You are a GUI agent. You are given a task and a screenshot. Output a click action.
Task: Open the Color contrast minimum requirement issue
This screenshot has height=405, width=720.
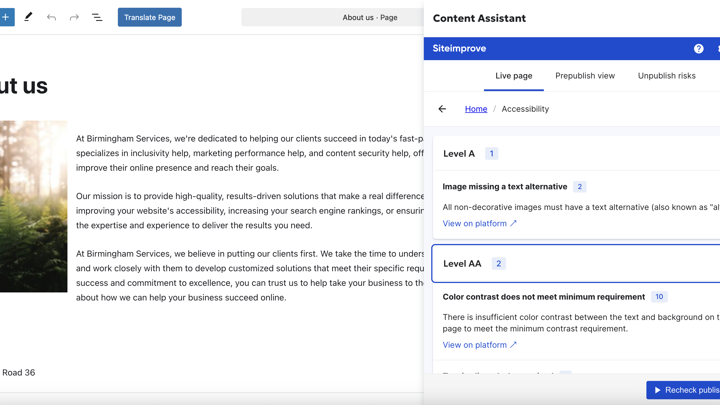pos(543,297)
